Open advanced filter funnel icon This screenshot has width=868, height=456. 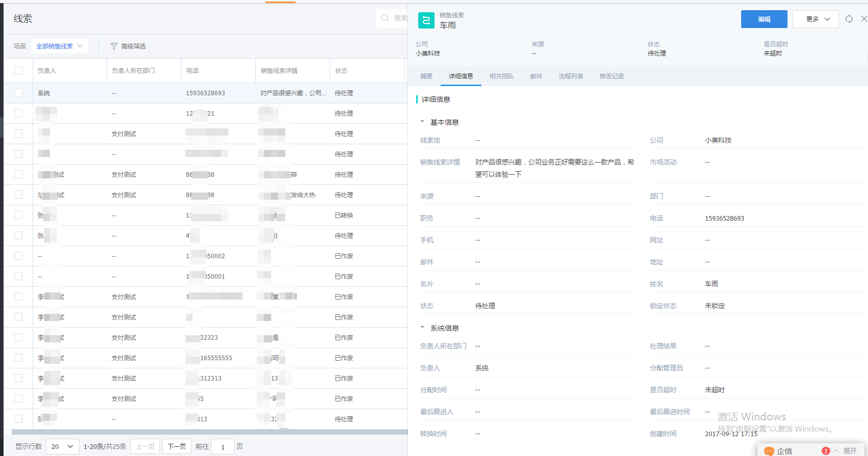[114, 46]
